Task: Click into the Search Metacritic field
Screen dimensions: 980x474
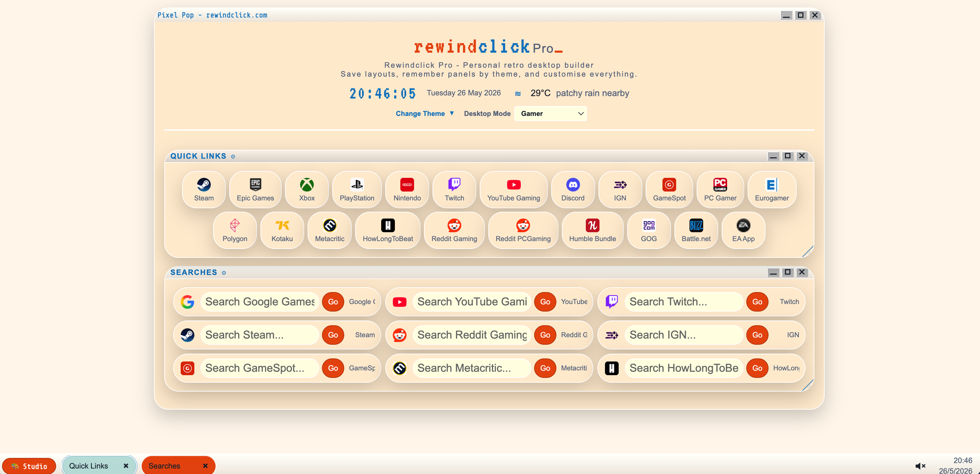Action: (472, 368)
